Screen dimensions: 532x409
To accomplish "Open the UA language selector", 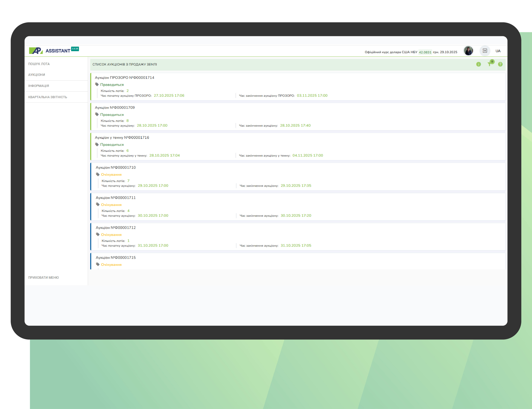I will [498, 51].
